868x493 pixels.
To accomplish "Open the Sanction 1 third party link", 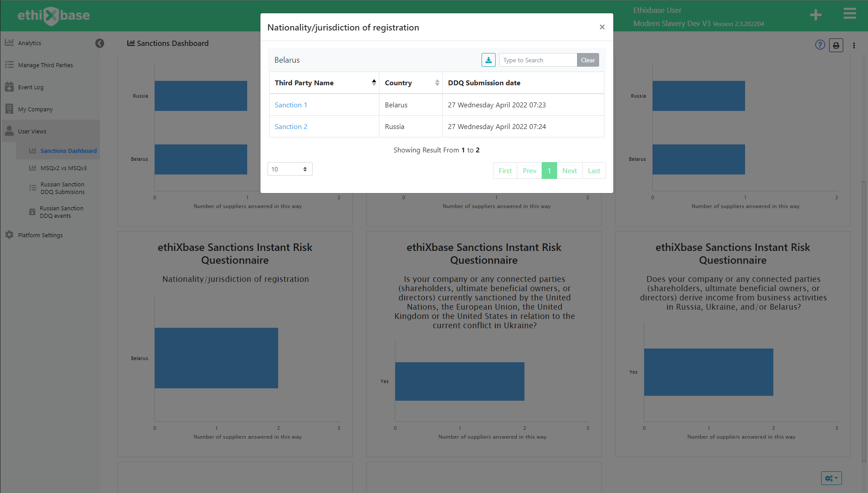I will coord(291,105).
